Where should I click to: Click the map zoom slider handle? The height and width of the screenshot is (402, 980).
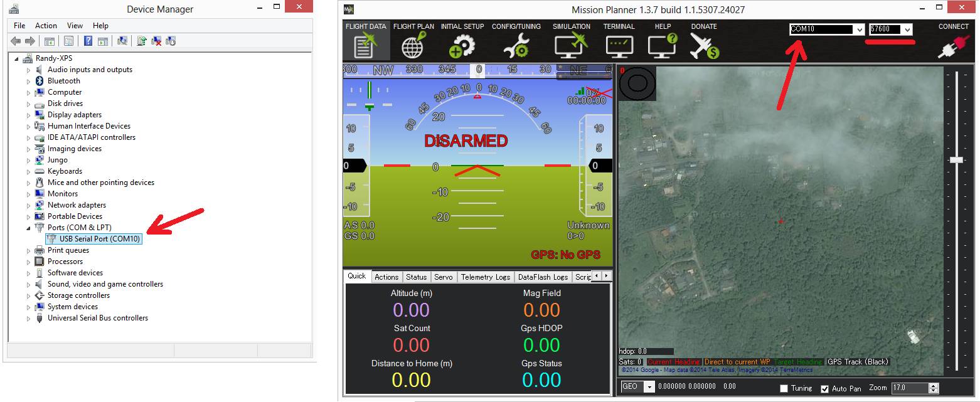(x=956, y=160)
